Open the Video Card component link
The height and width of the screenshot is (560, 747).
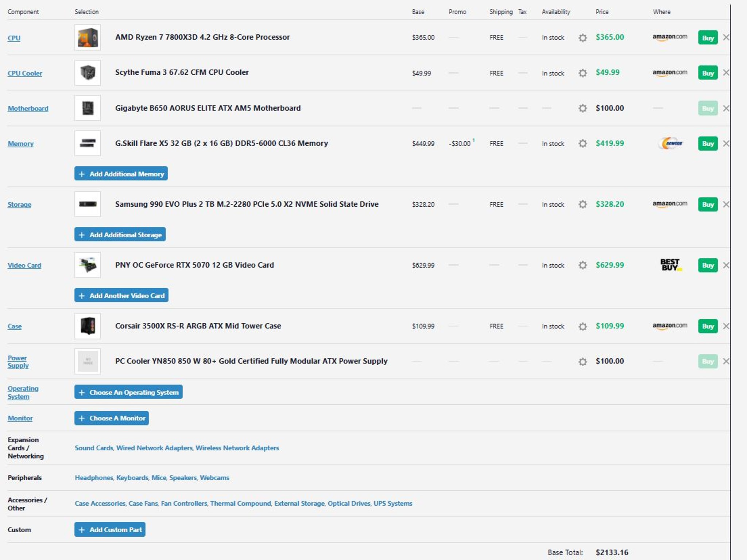click(24, 265)
